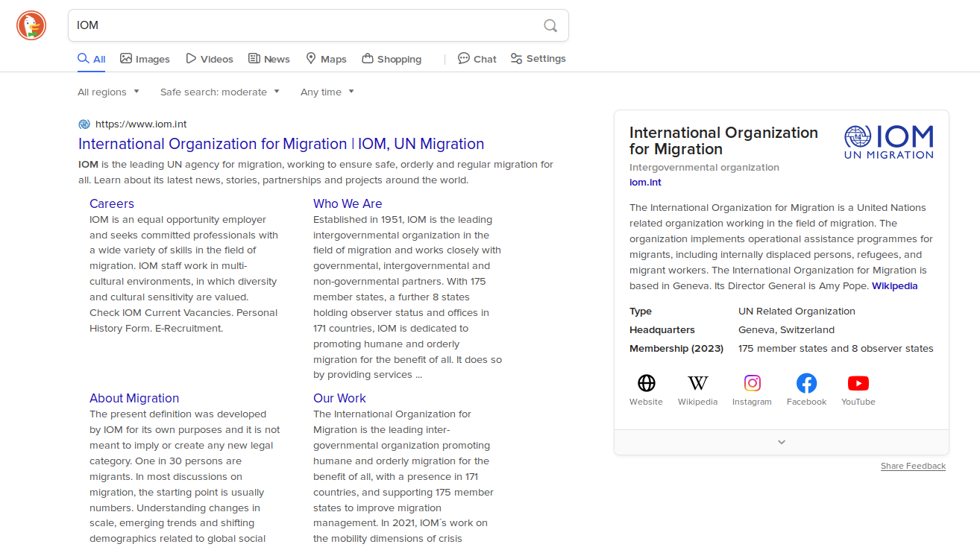Click the IOM UN Migration logo

(x=889, y=142)
